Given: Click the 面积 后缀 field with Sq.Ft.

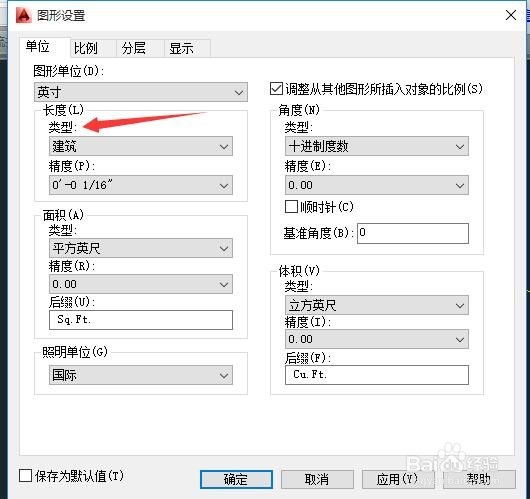Looking at the screenshot, I should tap(141, 320).
